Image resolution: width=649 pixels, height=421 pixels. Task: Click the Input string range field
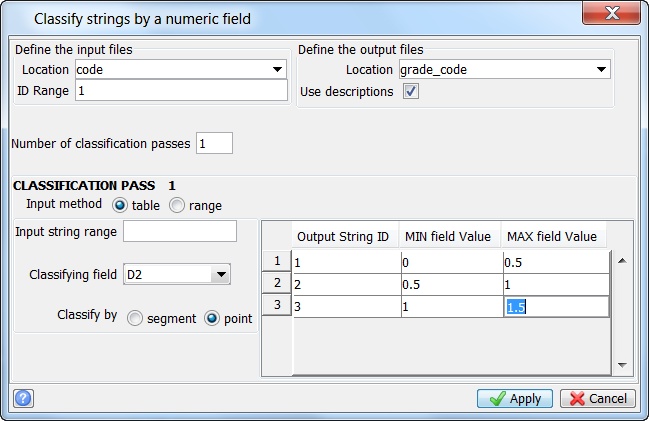(x=179, y=232)
